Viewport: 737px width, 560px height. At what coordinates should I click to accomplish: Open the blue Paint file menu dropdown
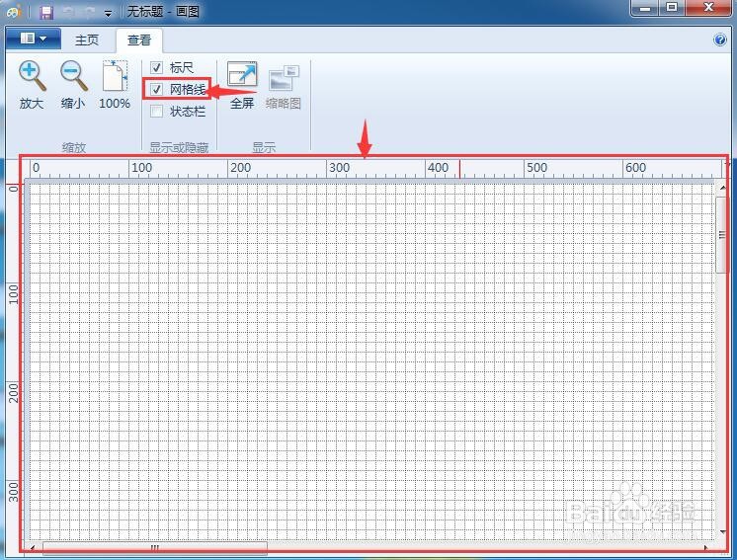(34, 39)
